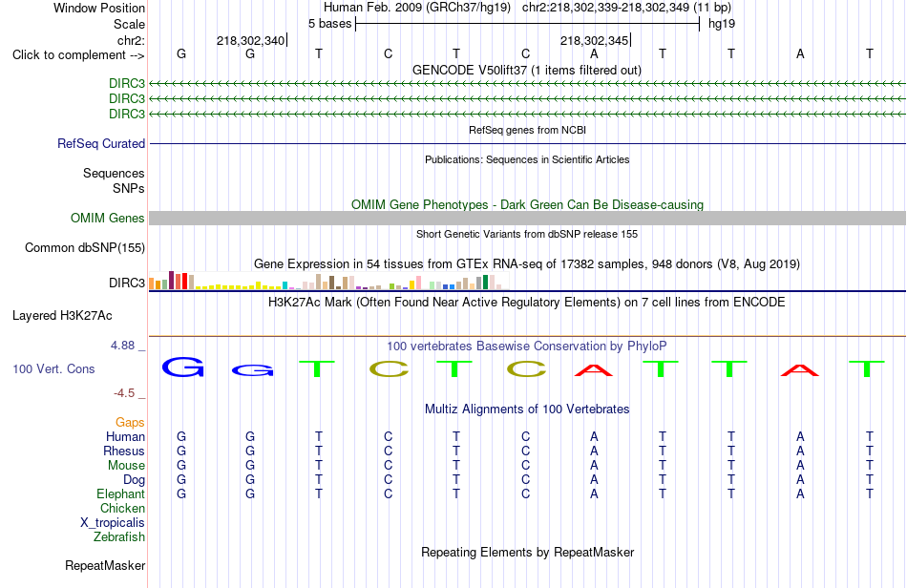Open the OMIM Gene Phenotypes track title

(527, 204)
